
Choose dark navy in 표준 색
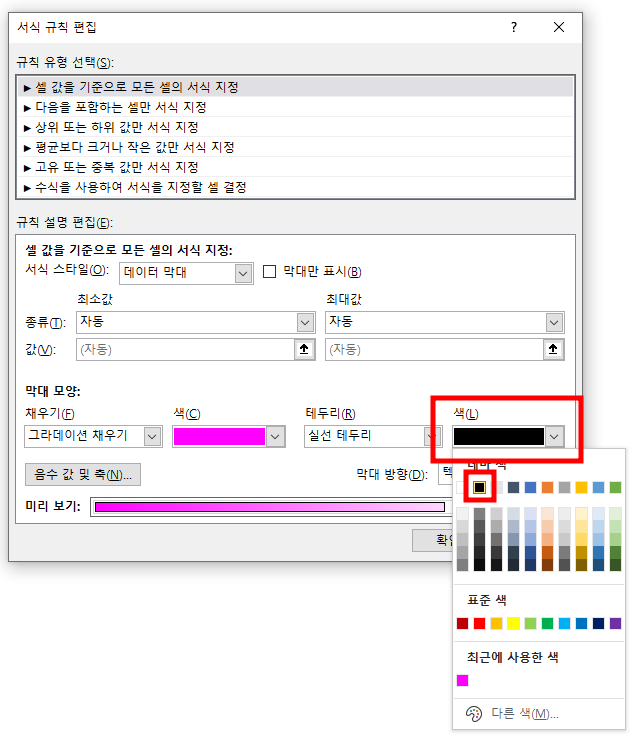point(598,624)
